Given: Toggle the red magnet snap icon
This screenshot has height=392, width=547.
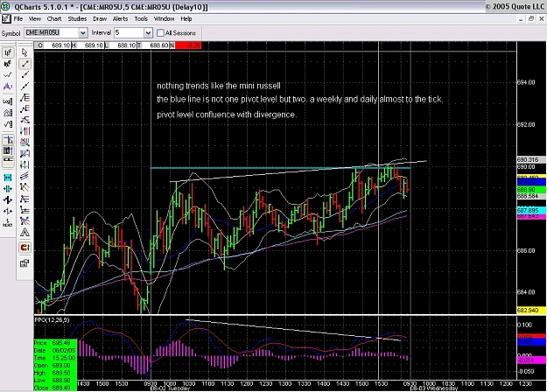Looking at the screenshot, I should [25, 248].
